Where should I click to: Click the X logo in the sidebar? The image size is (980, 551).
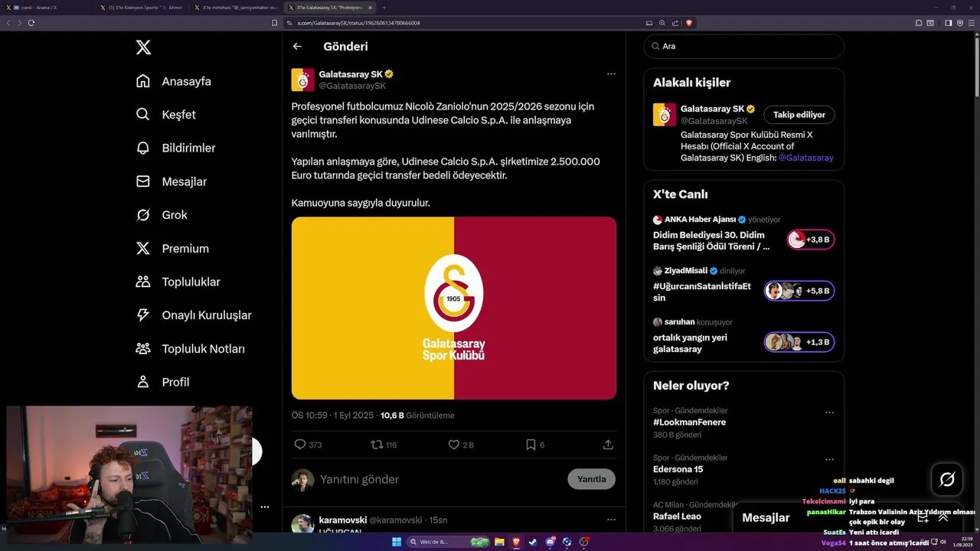click(x=143, y=47)
